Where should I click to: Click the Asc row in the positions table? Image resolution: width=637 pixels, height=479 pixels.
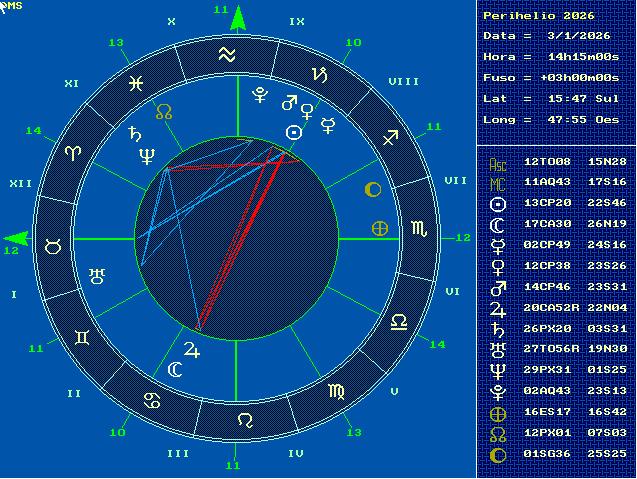pyautogui.click(x=556, y=161)
